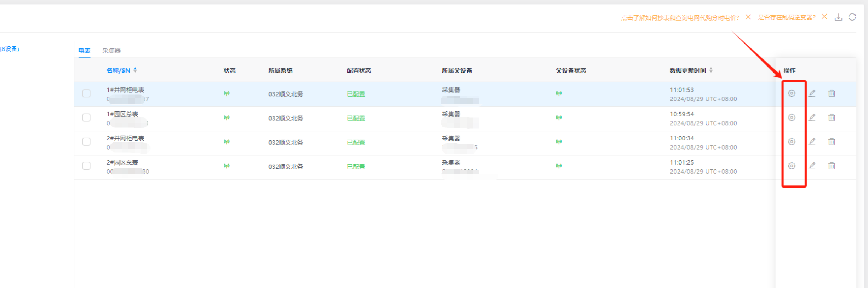Click the 配置状态 column header
This screenshot has height=288, width=868.
[x=359, y=70]
